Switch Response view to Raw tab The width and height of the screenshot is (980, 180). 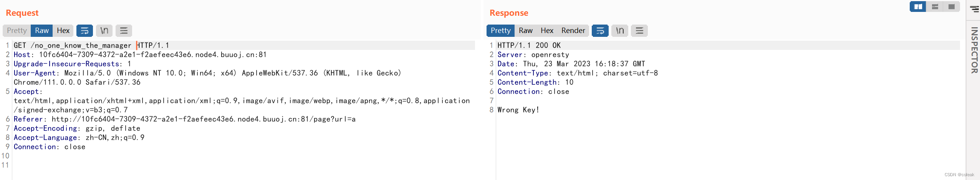(x=526, y=31)
